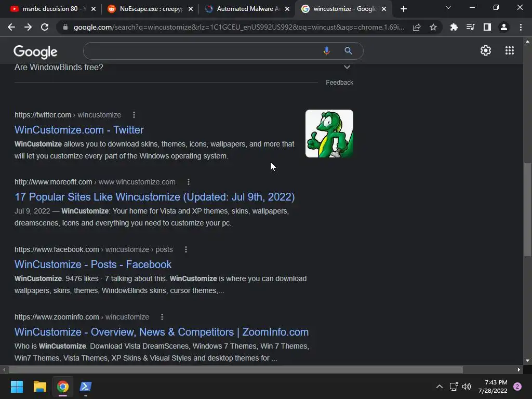Reload the Google search page
This screenshot has width=532, height=399.
(x=45, y=27)
